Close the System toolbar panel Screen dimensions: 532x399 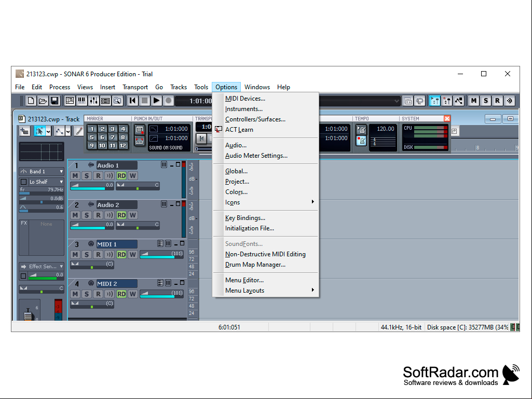pyautogui.click(x=447, y=118)
